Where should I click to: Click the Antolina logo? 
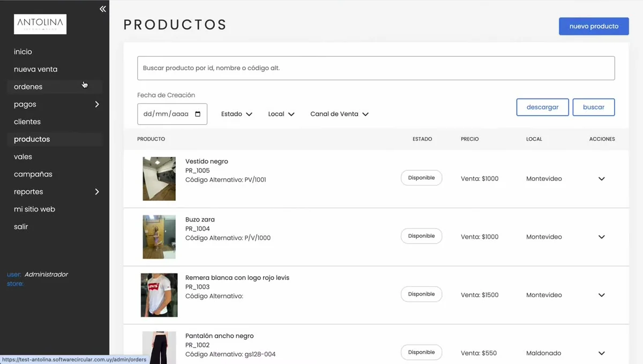40,24
